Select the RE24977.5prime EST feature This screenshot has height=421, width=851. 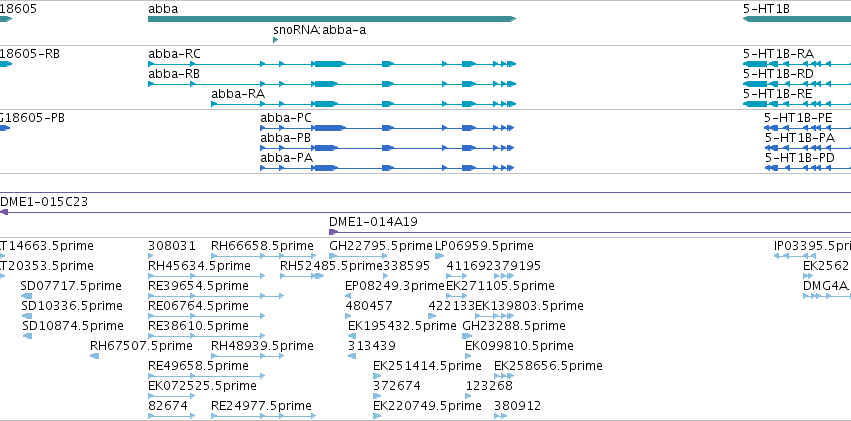tap(263, 416)
